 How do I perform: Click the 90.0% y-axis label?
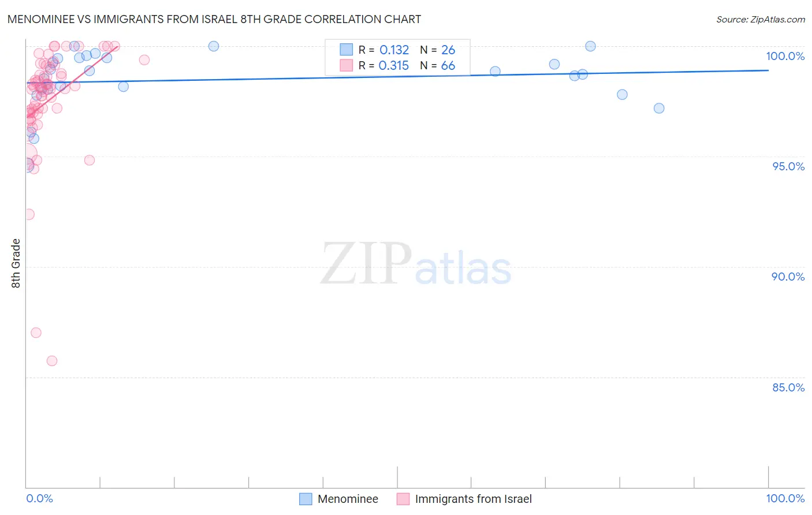(x=788, y=277)
